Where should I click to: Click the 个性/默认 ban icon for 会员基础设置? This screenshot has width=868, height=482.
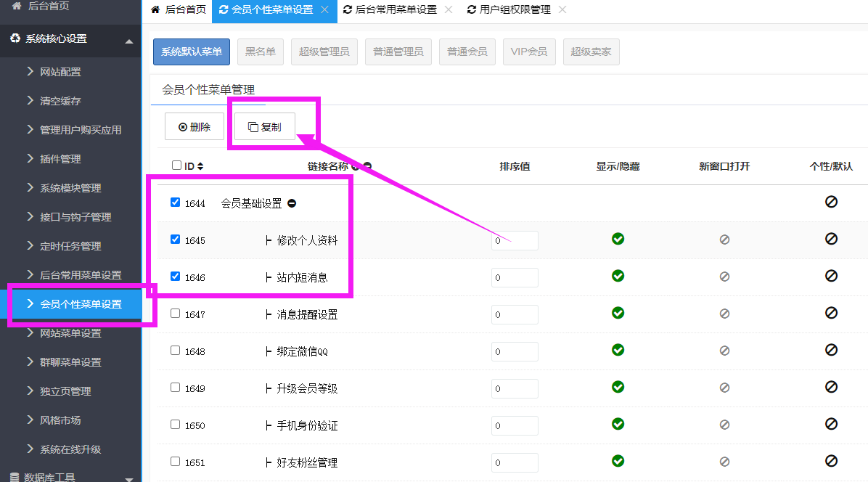[x=831, y=202]
